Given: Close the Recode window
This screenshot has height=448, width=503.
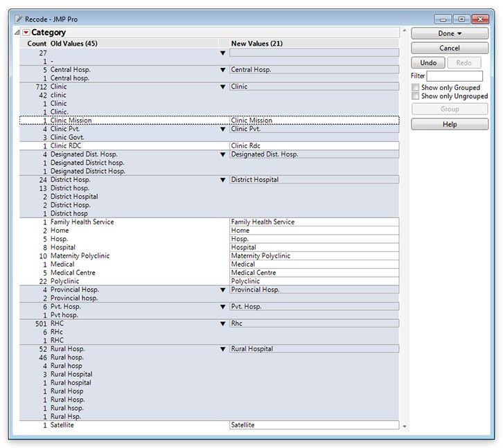Looking at the screenshot, I should click(480, 19).
